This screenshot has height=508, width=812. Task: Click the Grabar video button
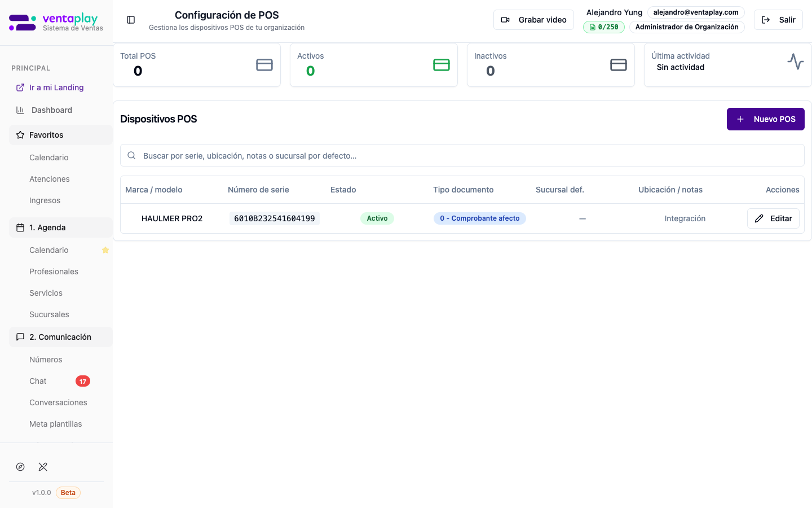click(533, 20)
